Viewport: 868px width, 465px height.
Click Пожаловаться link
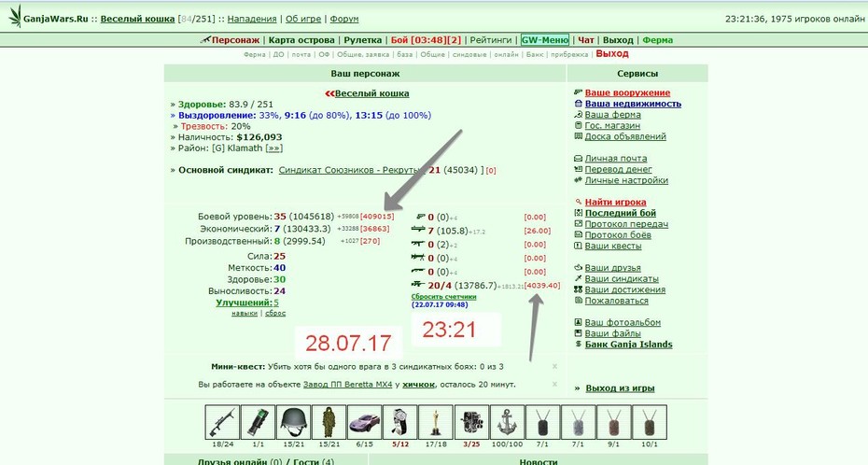pos(616,301)
